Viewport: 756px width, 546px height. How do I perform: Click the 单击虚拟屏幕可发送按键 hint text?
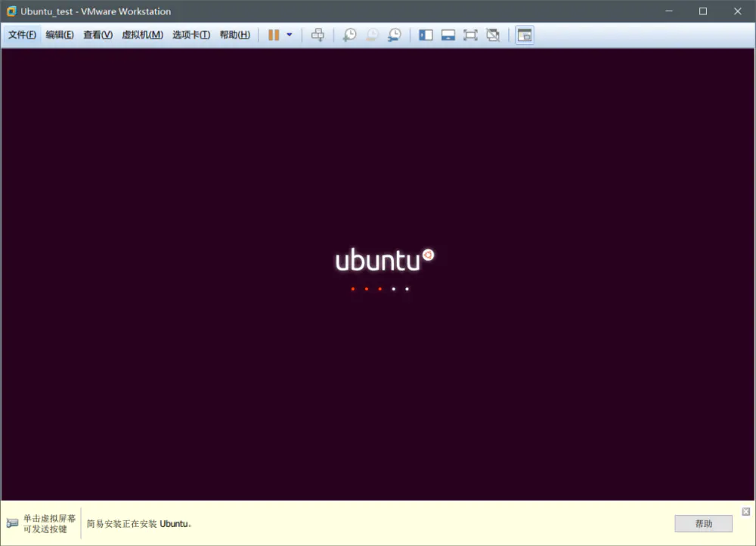click(x=49, y=524)
